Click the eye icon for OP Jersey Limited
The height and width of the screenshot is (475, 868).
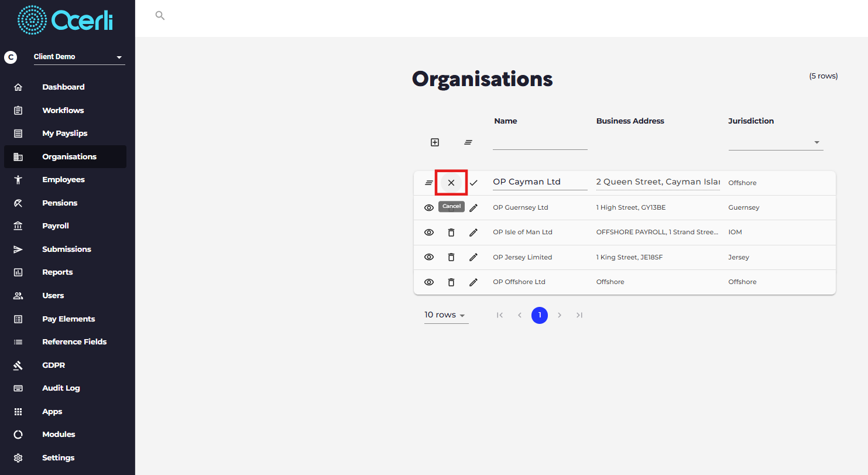[429, 257]
